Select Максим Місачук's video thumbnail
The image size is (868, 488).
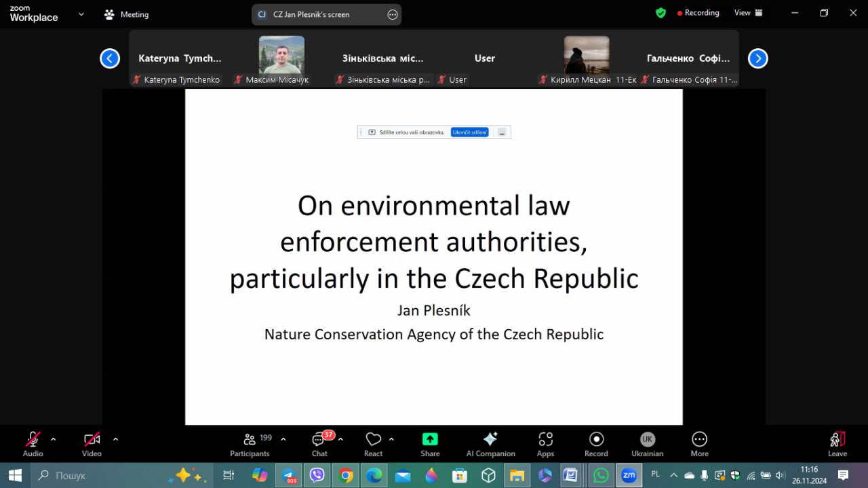[281, 55]
